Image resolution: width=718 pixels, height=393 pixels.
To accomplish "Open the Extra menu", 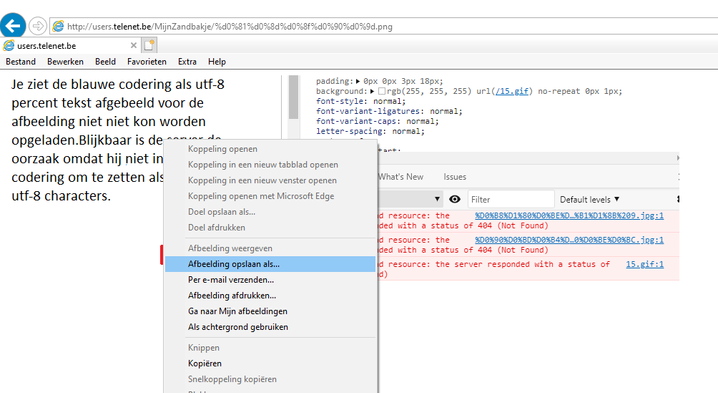I will pos(187,61).
